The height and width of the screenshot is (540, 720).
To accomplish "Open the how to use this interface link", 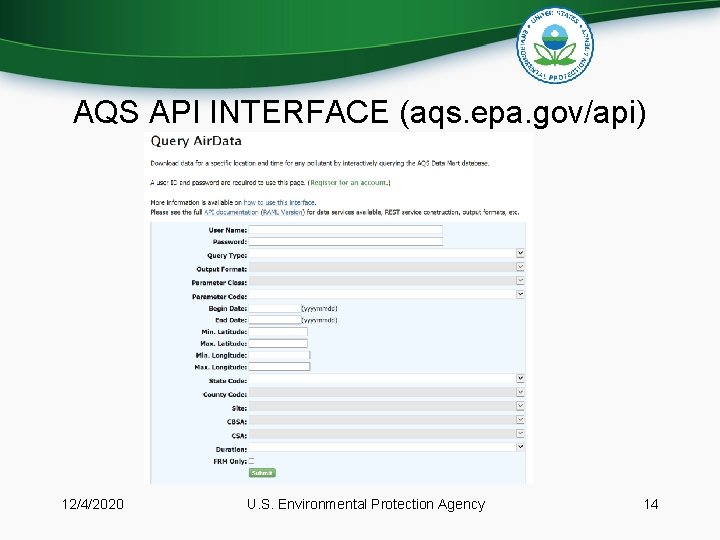I will [279, 202].
